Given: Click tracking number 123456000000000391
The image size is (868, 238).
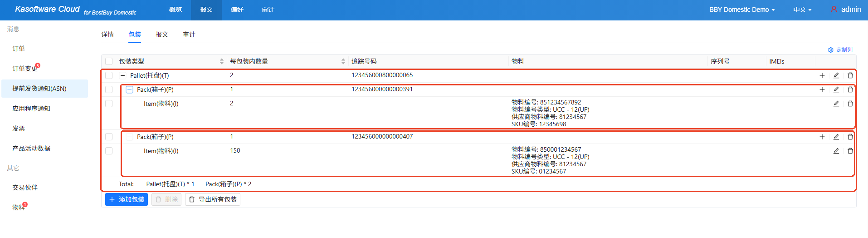Looking at the screenshot, I should click(382, 89).
